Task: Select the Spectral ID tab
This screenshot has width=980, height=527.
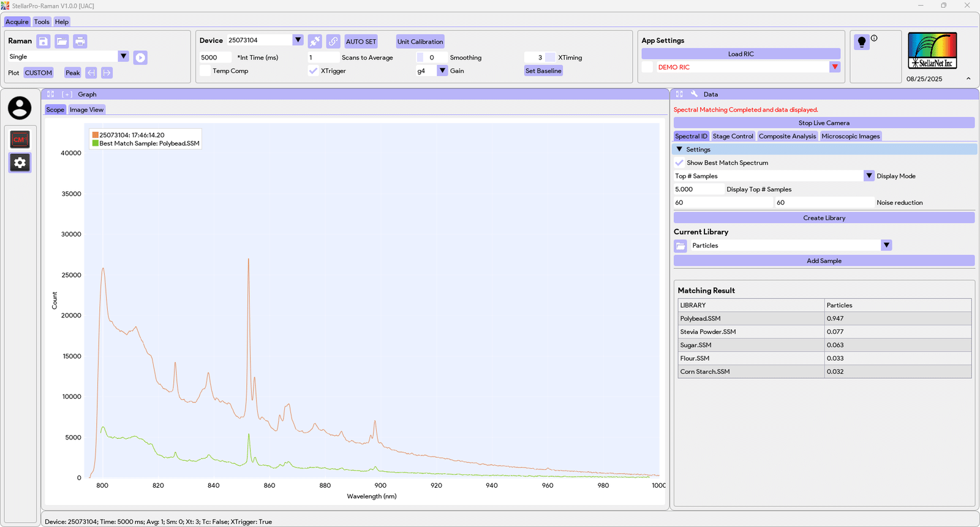Action: tap(691, 136)
